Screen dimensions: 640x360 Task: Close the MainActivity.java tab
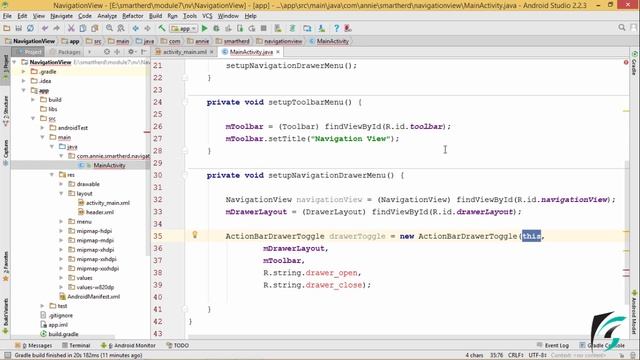click(x=278, y=52)
